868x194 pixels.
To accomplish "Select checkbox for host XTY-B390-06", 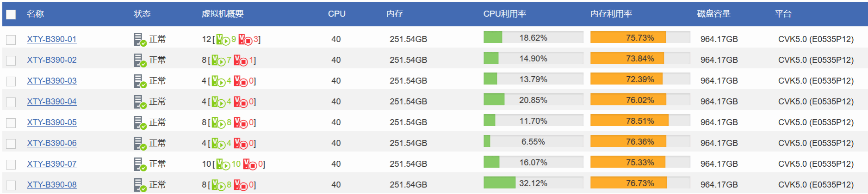I will click(x=11, y=144).
